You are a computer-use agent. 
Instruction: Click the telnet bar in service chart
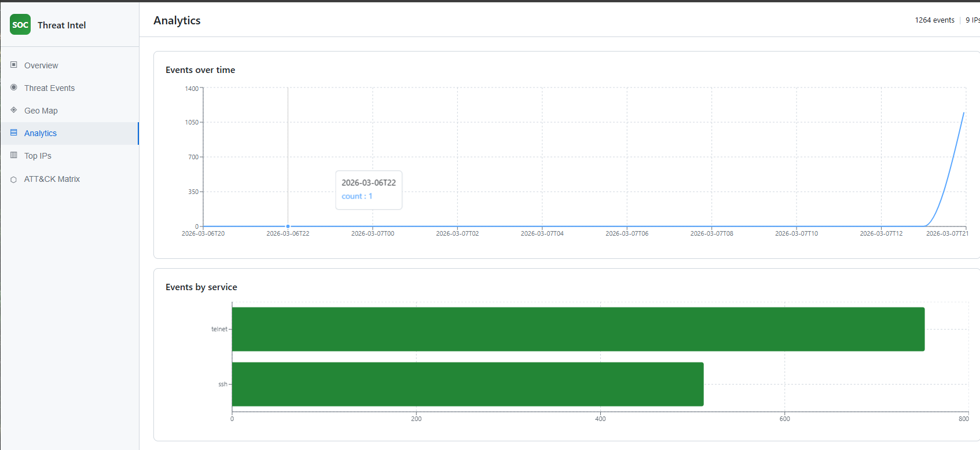578,329
